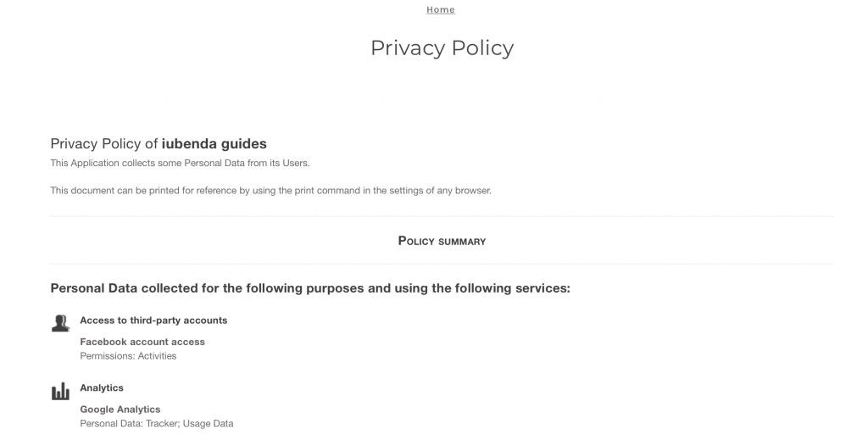Open the Google Analytics service entry
This screenshot has height=446, width=868.
(120, 410)
